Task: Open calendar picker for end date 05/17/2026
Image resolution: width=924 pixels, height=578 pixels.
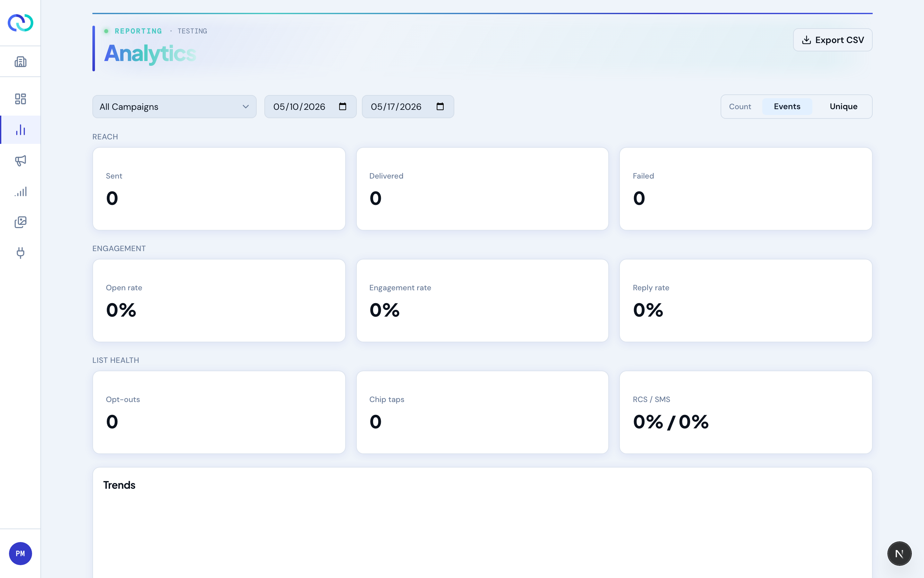Action: point(440,106)
